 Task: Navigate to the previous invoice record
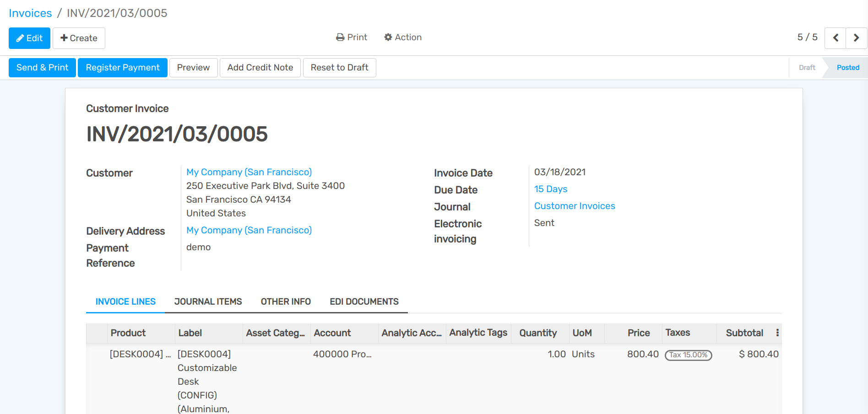tap(835, 38)
